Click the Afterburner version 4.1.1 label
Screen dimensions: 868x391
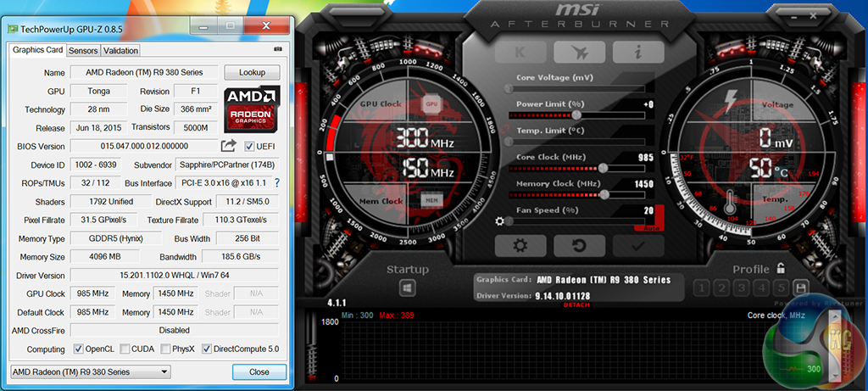click(337, 304)
